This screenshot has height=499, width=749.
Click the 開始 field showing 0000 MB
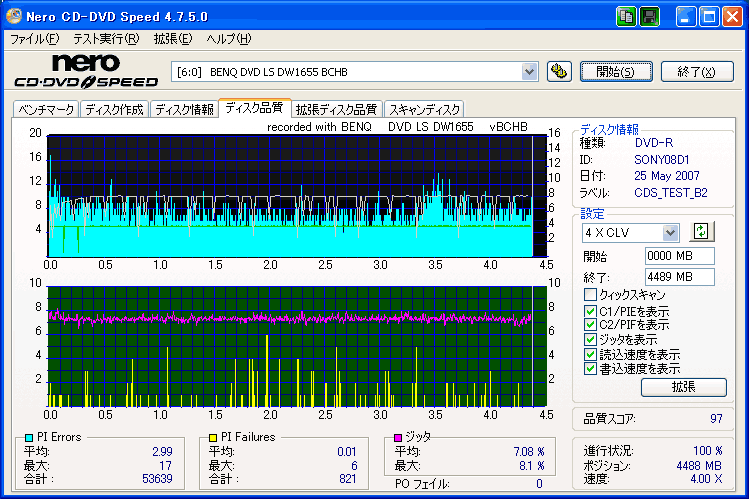point(679,256)
